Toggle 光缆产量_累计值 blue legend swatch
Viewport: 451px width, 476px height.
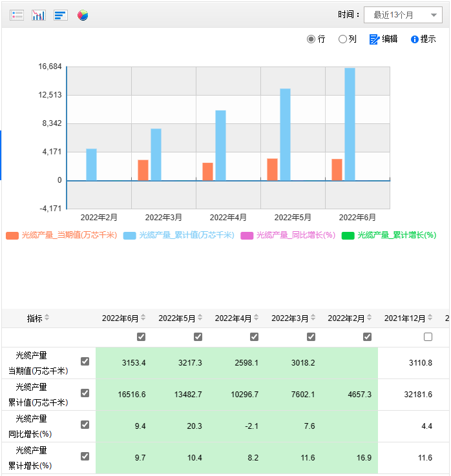tap(130, 236)
